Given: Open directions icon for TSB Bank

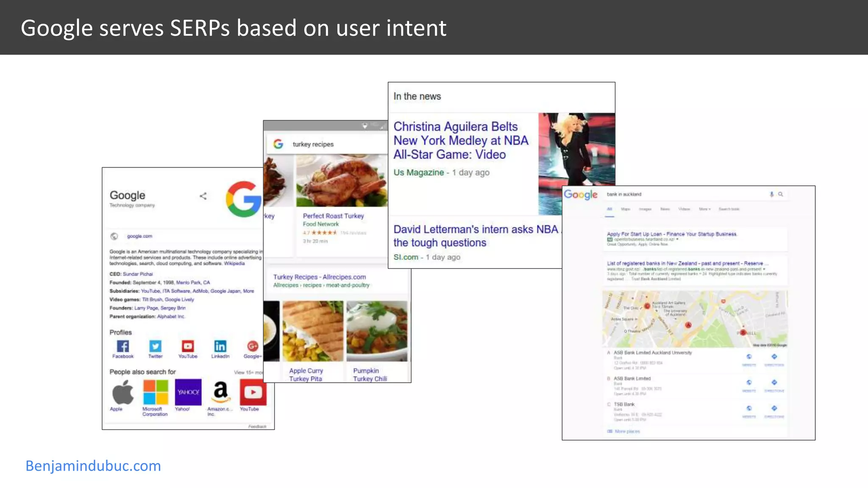Looking at the screenshot, I should coord(774,408).
